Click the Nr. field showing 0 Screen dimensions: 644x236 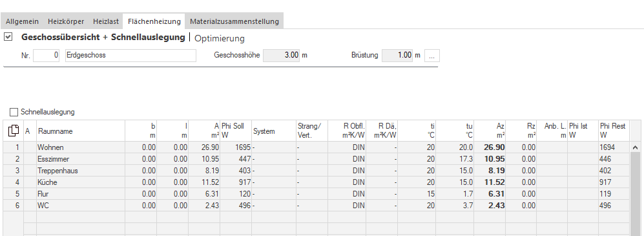tap(47, 55)
